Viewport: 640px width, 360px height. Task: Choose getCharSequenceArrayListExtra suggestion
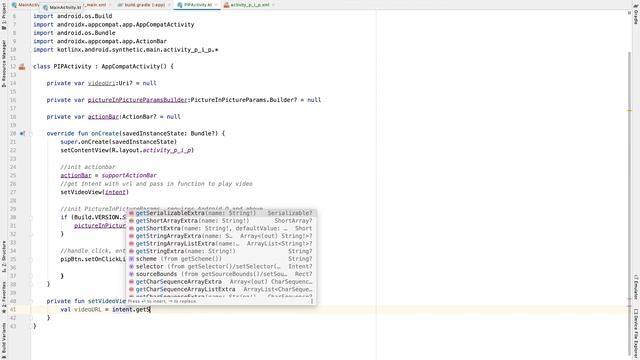221,289
